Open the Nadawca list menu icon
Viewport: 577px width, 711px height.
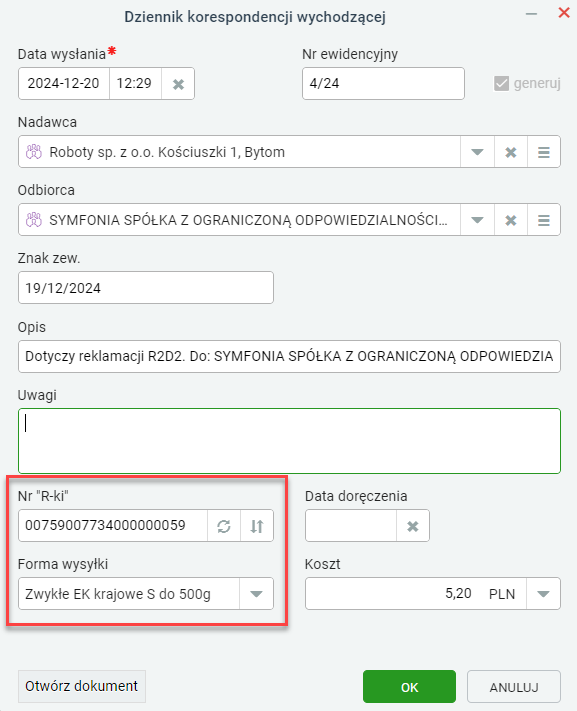pos(544,152)
